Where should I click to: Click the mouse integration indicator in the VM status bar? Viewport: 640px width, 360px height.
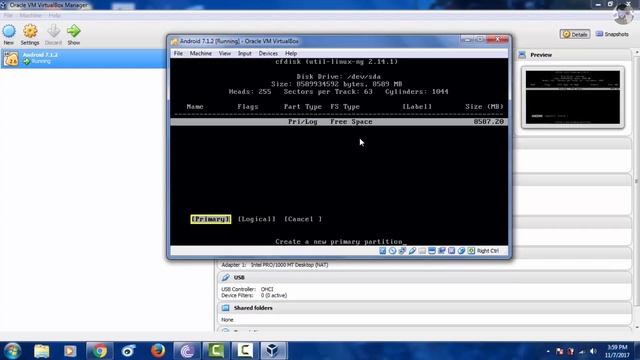coord(461,251)
